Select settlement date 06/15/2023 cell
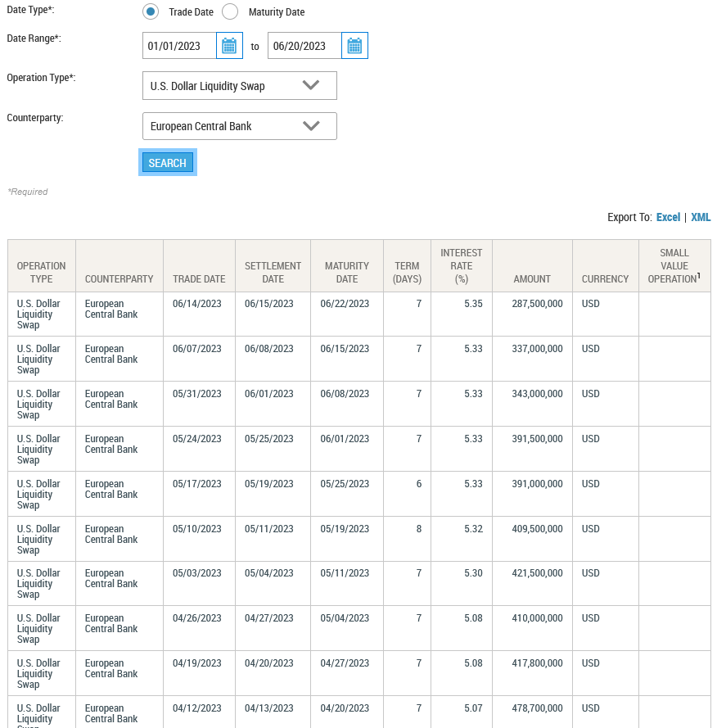The width and height of the screenshot is (717, 728). [273, 314]
